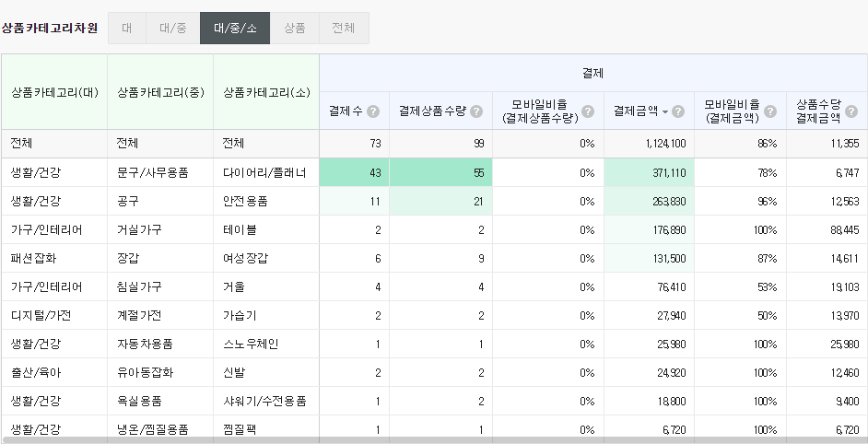Click 상품카테고리(대) column header
Viewport: 868px width, 444px height.
(x=54, y=92)
